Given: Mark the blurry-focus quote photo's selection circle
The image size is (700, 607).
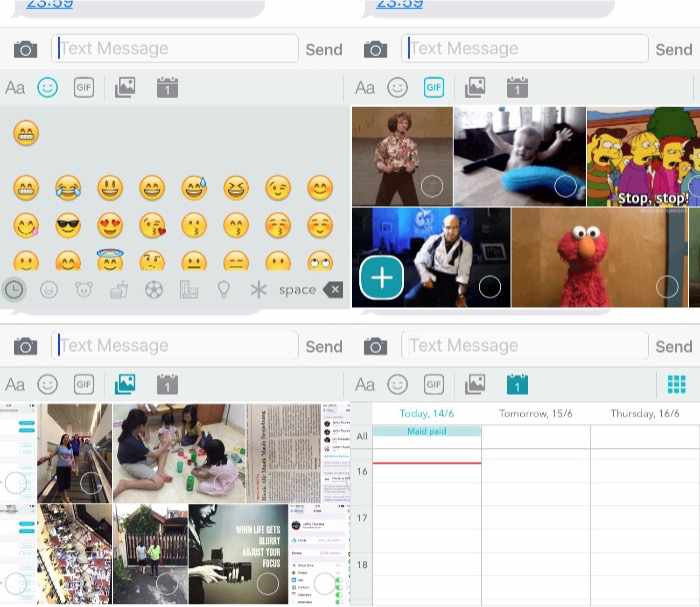Looking at the screenshot, I should pyautogui.click(x=239, y=584).
